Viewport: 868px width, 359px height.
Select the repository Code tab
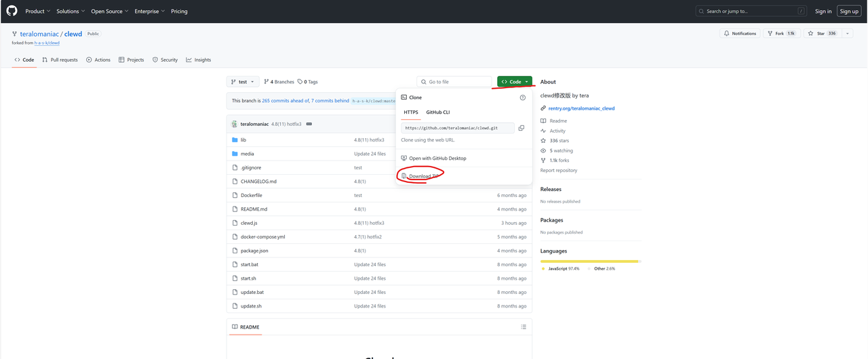point(24,60)
